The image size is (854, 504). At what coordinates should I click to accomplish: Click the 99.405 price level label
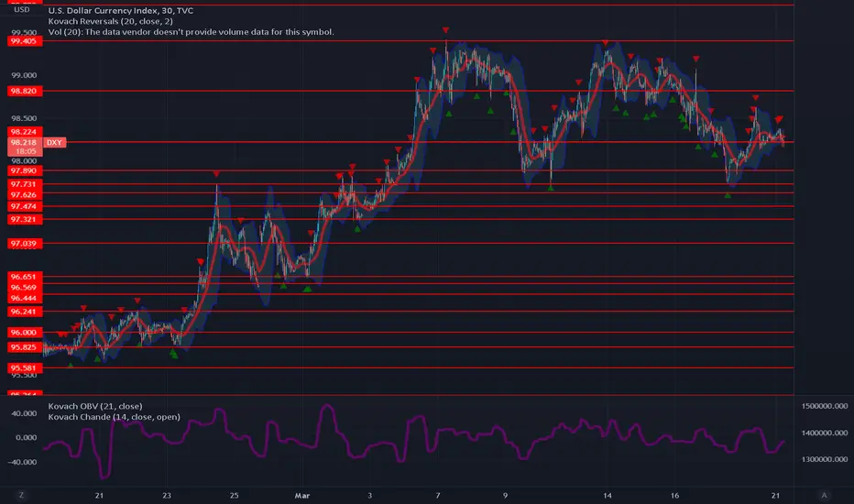coord(24,41)
